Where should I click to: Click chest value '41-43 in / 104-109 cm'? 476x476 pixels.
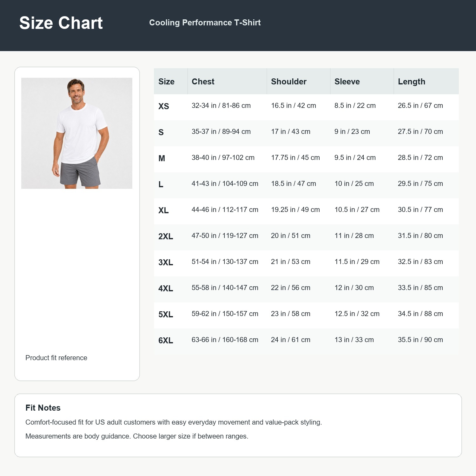pyautogui.click(x=225, y=184)
